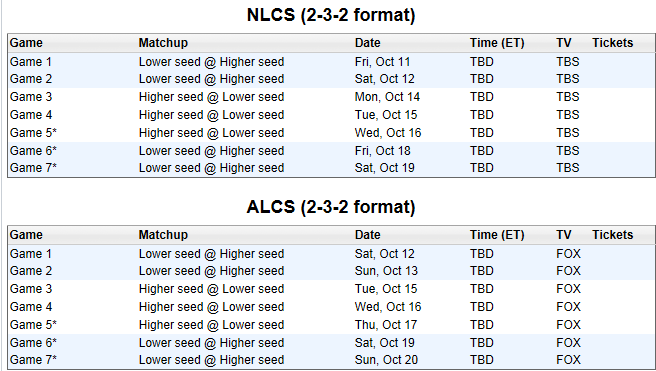Click the ALCS TV column header
The height and width of the screenshot is (371, 656).
point(564,235)
